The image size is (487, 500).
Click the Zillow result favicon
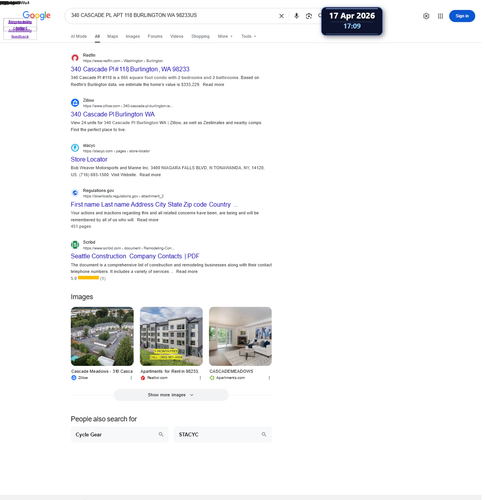point(75,103)
